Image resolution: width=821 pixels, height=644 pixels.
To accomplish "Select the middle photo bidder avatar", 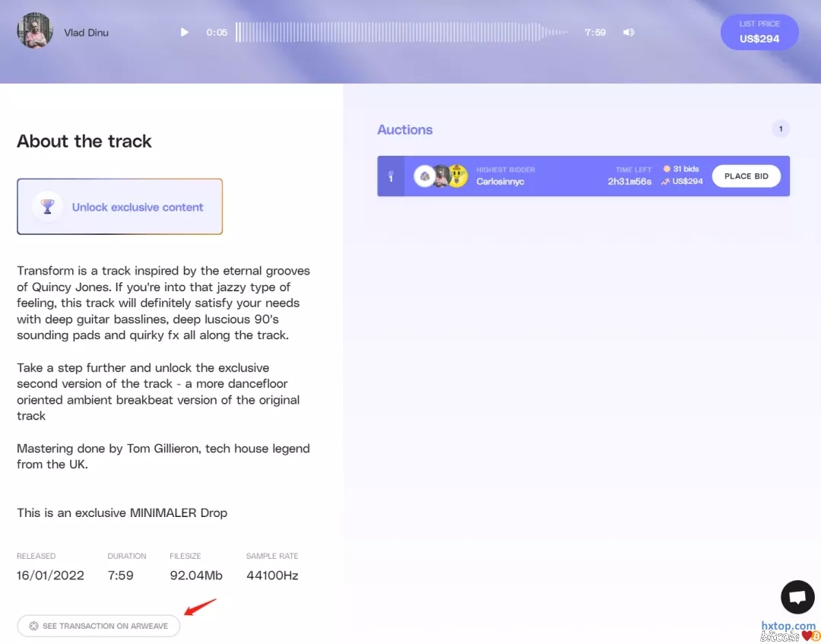I will pyautogui.click(x=440, y=176).
